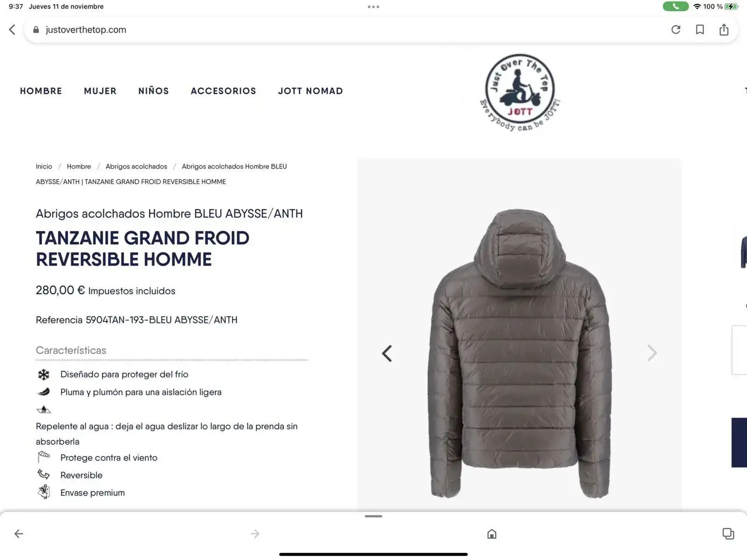The width and height of the screenshot is (747, 560).
Task: Go forward using the bottom toolbar arrow
Action: 255,533
